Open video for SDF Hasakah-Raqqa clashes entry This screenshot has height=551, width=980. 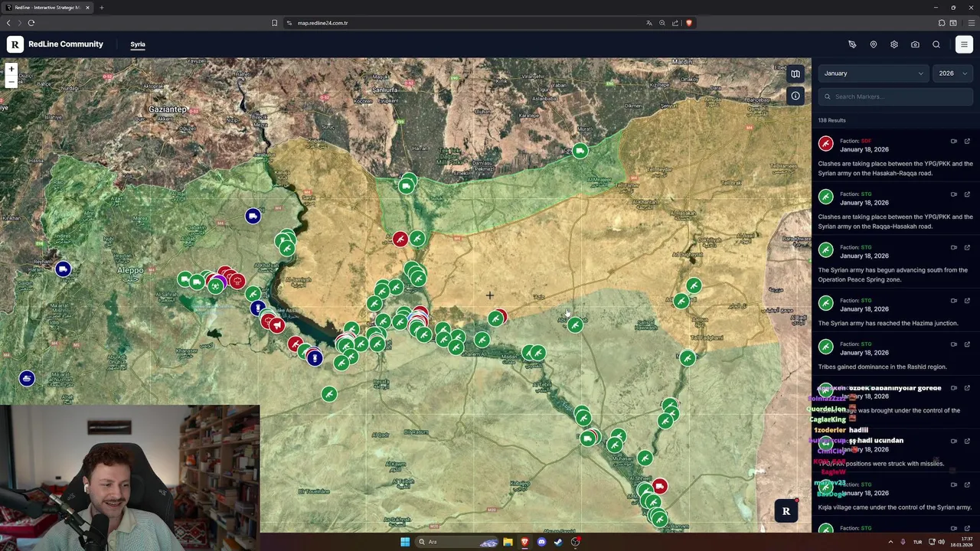coord(954,141)
